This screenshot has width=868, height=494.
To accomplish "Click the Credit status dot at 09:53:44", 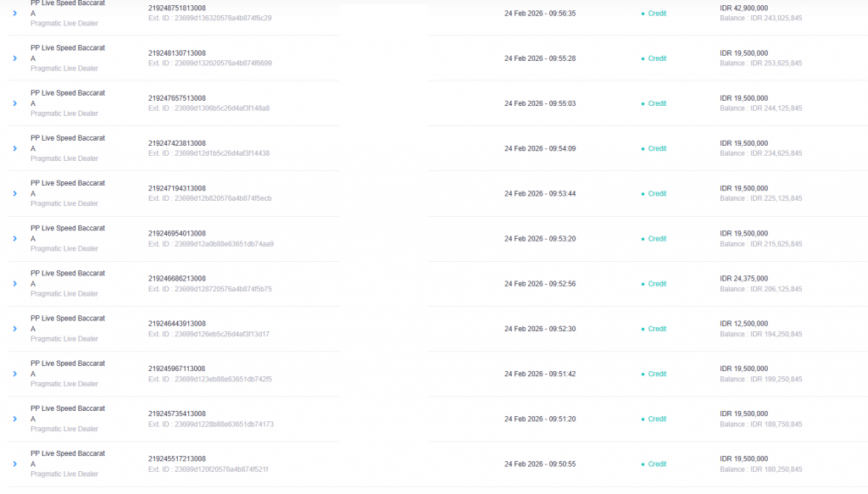I will (x=643, y=194).
